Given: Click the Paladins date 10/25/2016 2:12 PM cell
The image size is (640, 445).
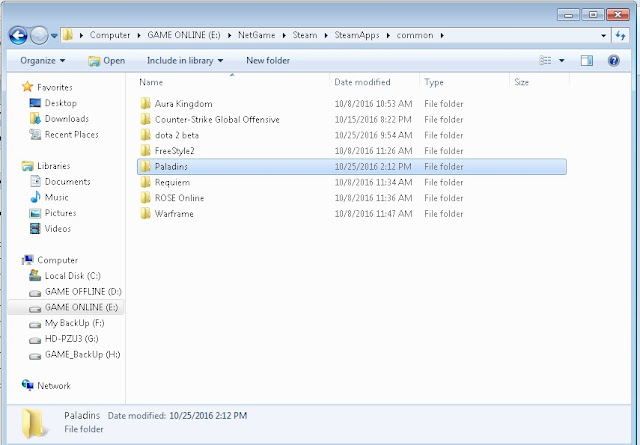Looking at the screenshot, I should (x=373, y=167).
